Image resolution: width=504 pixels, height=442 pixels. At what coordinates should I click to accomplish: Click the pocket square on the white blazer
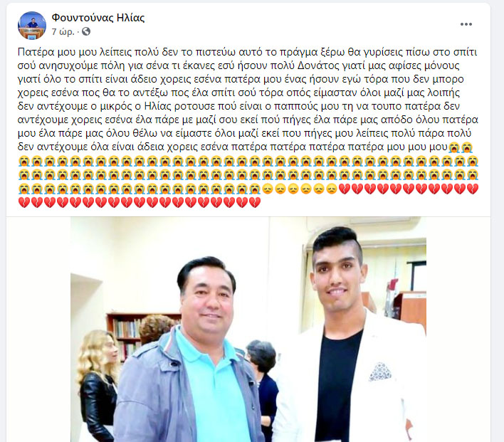point(380,372)
